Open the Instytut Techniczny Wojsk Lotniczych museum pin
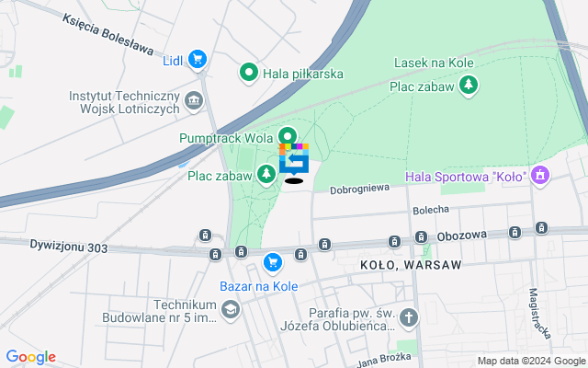Screen dimensions: 588x368 tap(194, 101)
